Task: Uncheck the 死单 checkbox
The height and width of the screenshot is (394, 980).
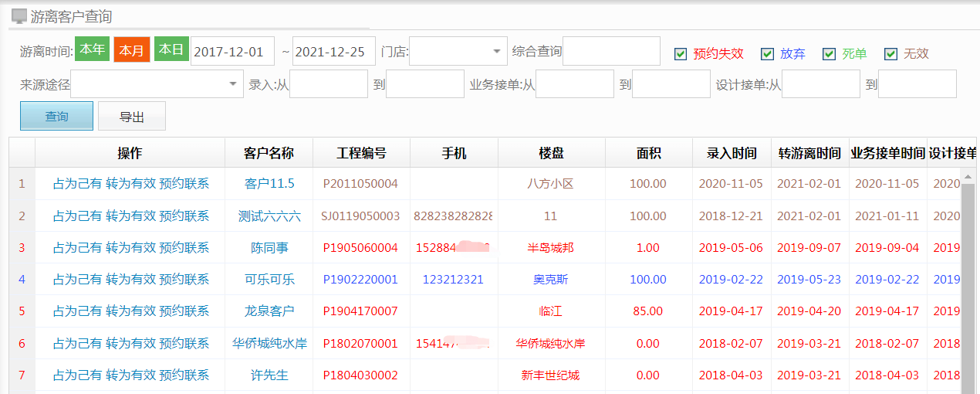Action: pyautogui.click(x=830, y=54)
